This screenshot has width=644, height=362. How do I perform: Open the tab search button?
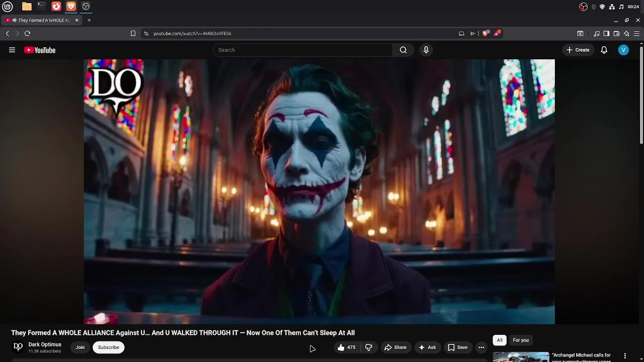pos(580,34)
